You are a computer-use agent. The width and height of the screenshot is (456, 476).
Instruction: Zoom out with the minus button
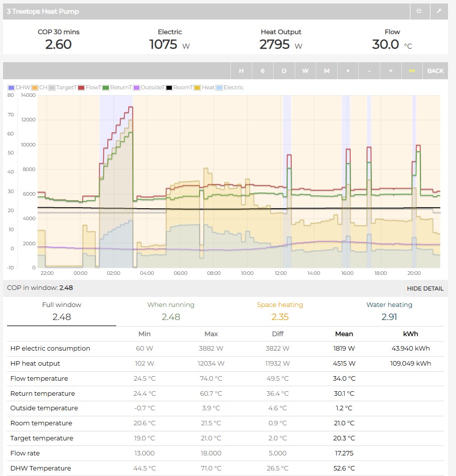369,71
